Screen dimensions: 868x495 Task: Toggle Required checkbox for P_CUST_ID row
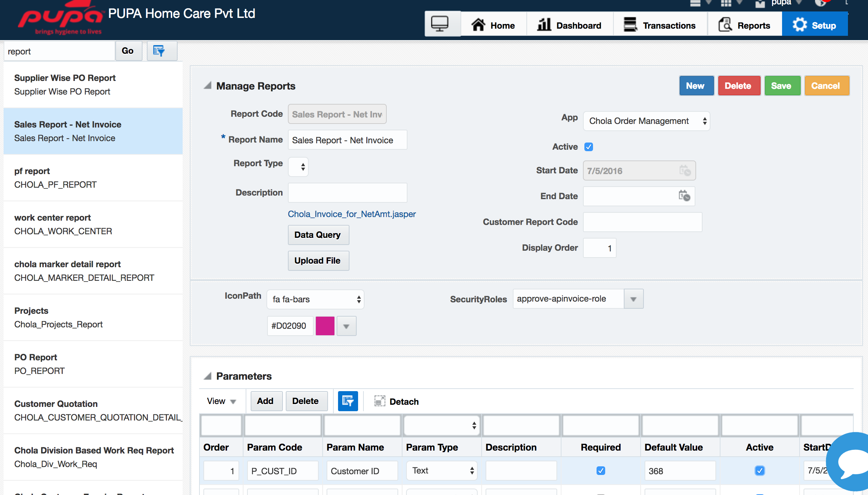[601, 471]
